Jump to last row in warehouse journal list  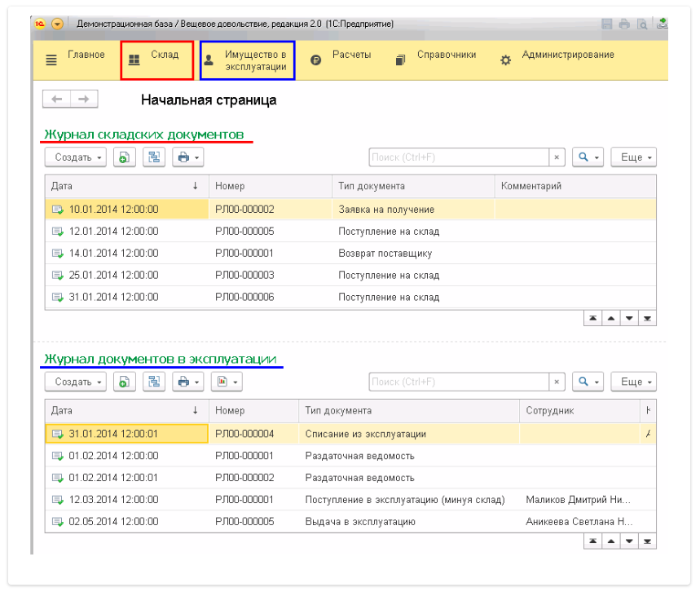[647, 318]
